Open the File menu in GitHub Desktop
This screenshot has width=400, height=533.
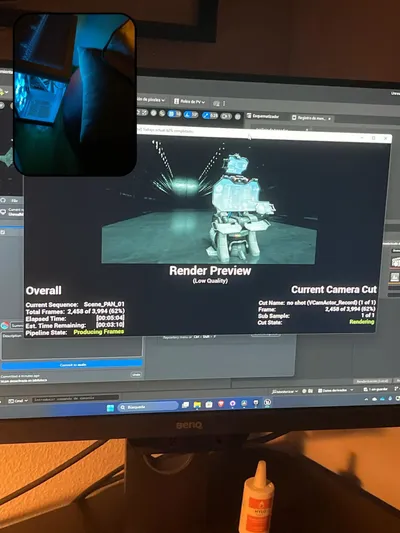click(15, 201)
